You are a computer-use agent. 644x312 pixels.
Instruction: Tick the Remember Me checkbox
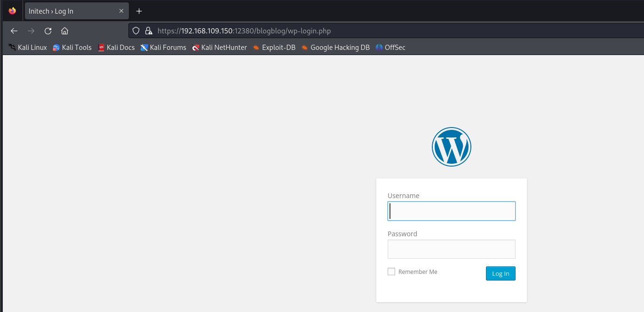tap(391, 272)
